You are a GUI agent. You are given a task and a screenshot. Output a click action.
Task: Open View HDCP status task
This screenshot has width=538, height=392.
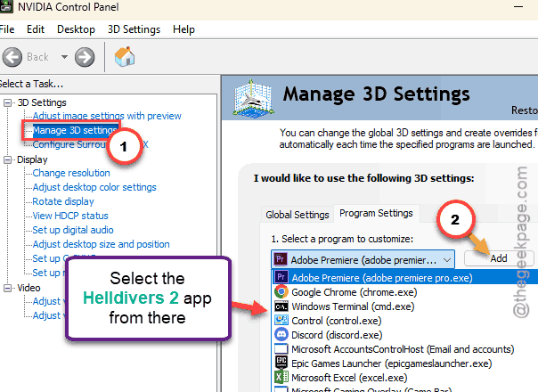click(70, 216)
